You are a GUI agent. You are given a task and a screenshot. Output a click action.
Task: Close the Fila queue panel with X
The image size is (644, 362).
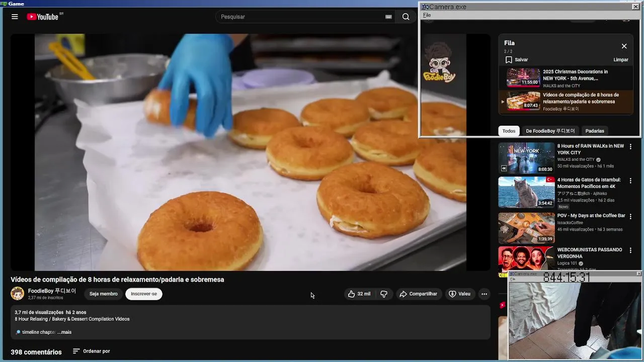[624, 46]
